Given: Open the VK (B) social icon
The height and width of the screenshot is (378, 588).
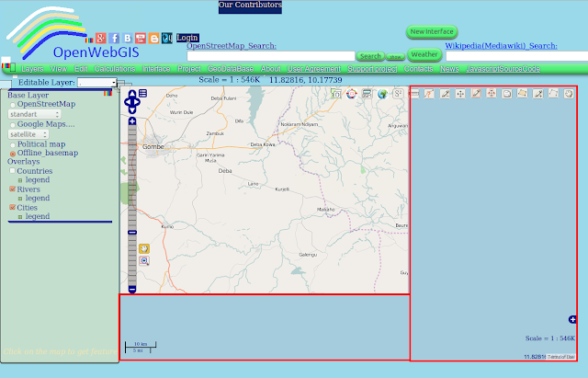Looking at the screenshot, I should pyautogui.click(x=127, y=38).
